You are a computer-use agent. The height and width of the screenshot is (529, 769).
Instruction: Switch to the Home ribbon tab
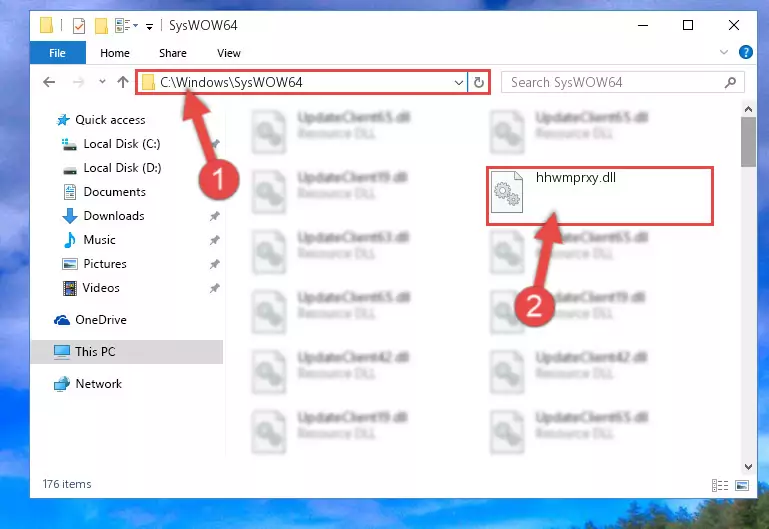coord(115,53)
